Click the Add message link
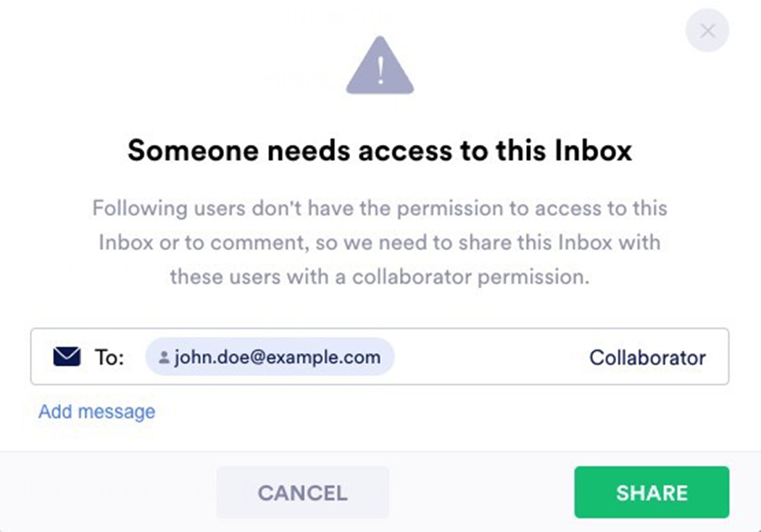 (x=96, y=412)
